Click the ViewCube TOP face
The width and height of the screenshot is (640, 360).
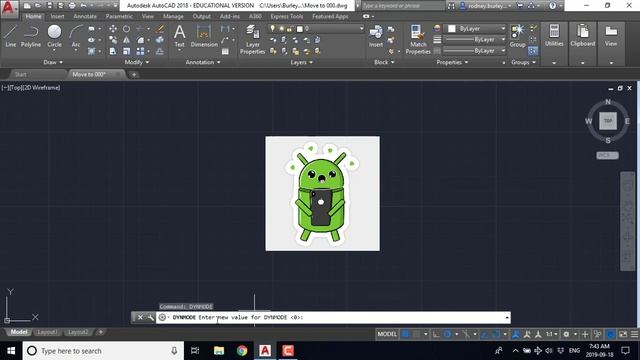(608, 121)
